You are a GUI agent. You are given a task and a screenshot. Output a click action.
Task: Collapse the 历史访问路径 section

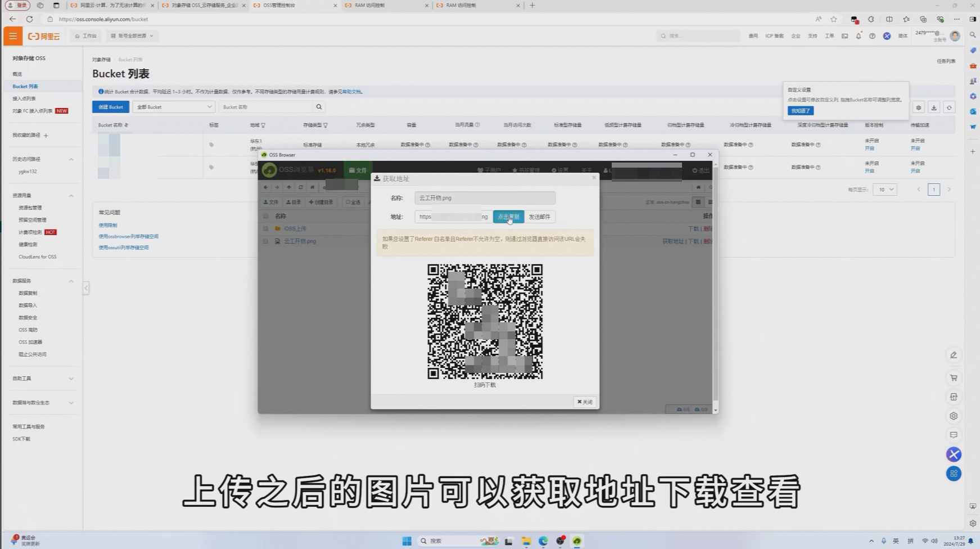click(x=71, y=160)
